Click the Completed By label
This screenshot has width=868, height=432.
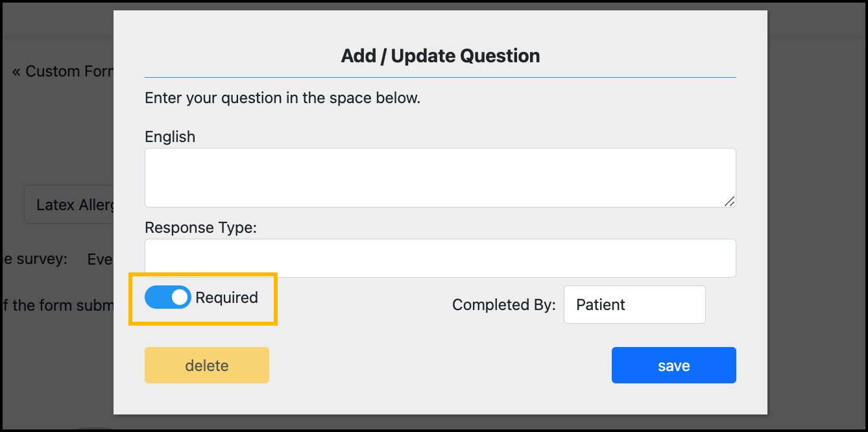point(503,304)
